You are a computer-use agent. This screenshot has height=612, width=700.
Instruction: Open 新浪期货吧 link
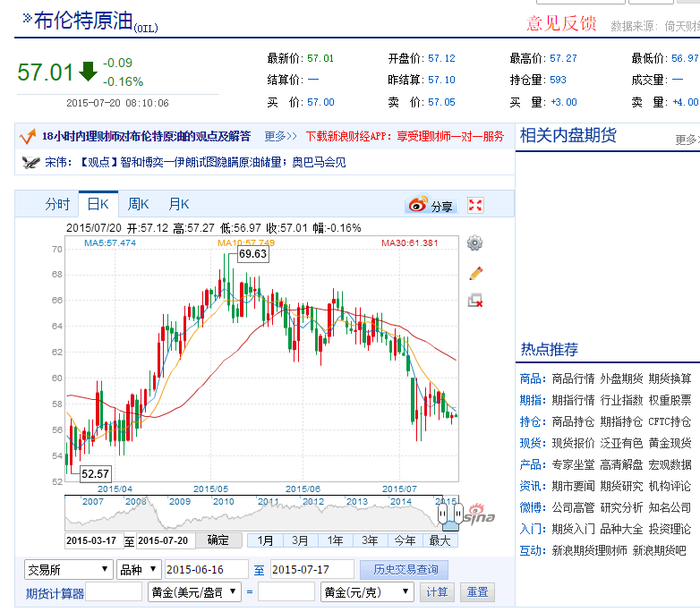pyautogui.click(x=659, y=550)
